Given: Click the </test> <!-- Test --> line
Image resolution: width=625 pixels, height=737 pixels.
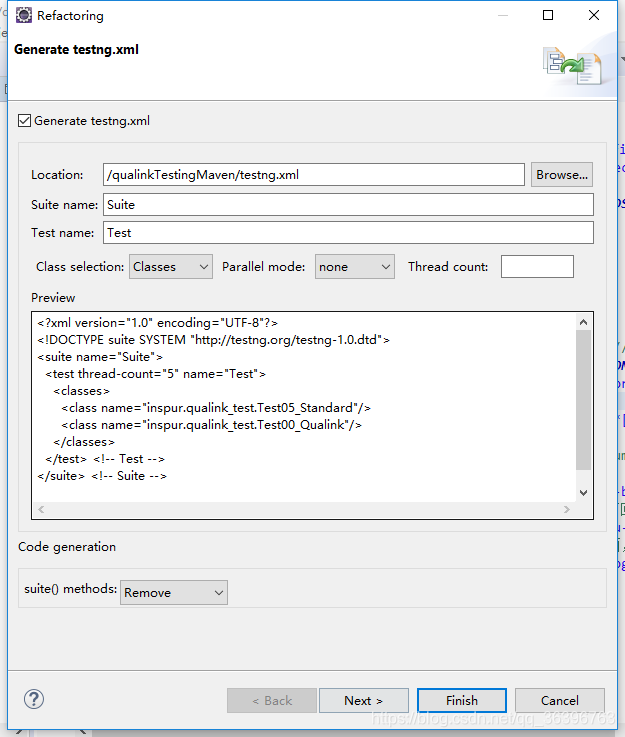Looking at the screenshot, I should point(105,459).
